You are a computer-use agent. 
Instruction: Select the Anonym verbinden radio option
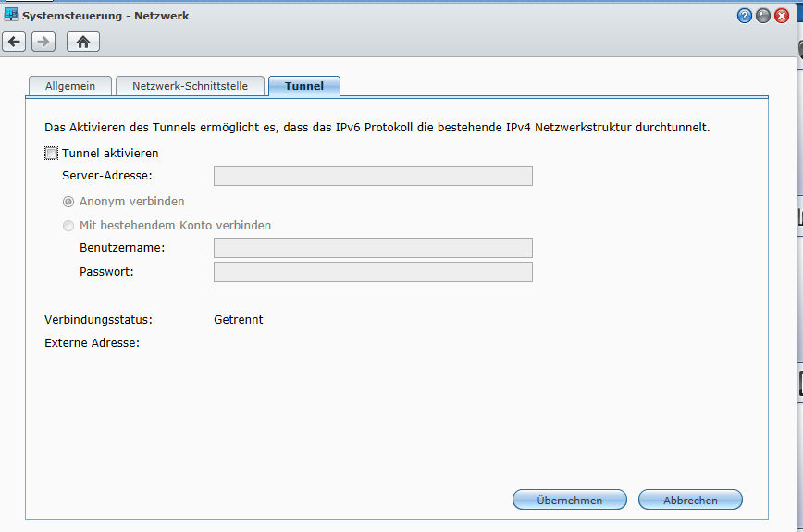pyautogui.click(x=68, y=202)
